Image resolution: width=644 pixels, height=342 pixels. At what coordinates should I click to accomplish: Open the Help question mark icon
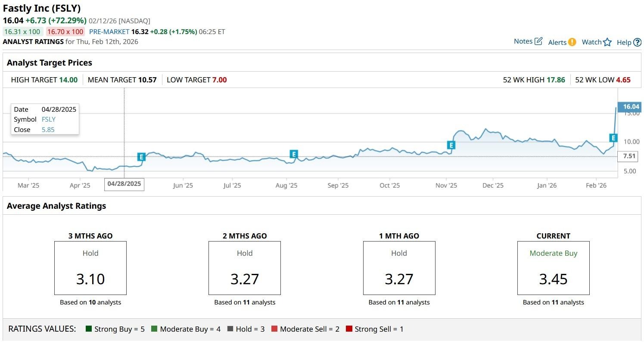click(637, 42)
